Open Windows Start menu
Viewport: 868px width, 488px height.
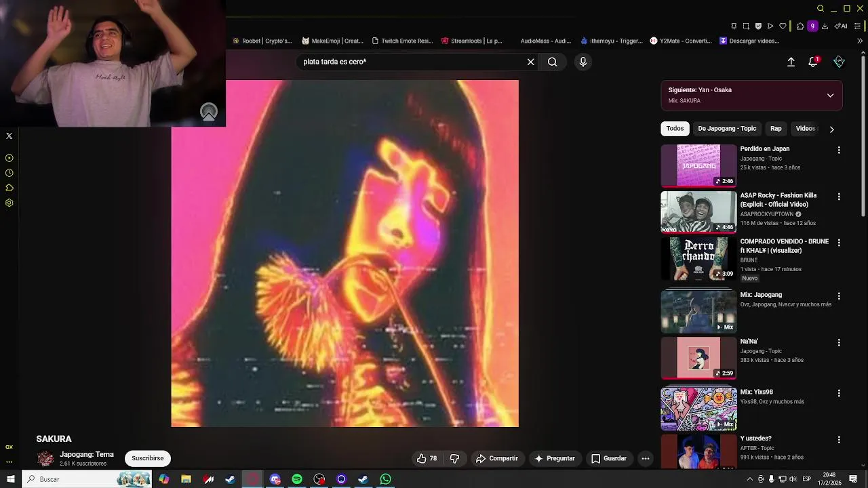click(x=10, y=479)
